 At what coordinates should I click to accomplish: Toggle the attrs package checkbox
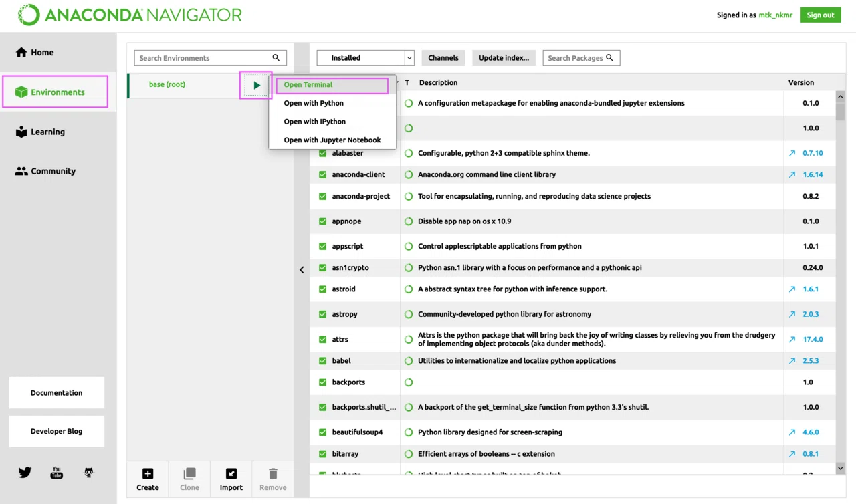[x=322, y=339]
